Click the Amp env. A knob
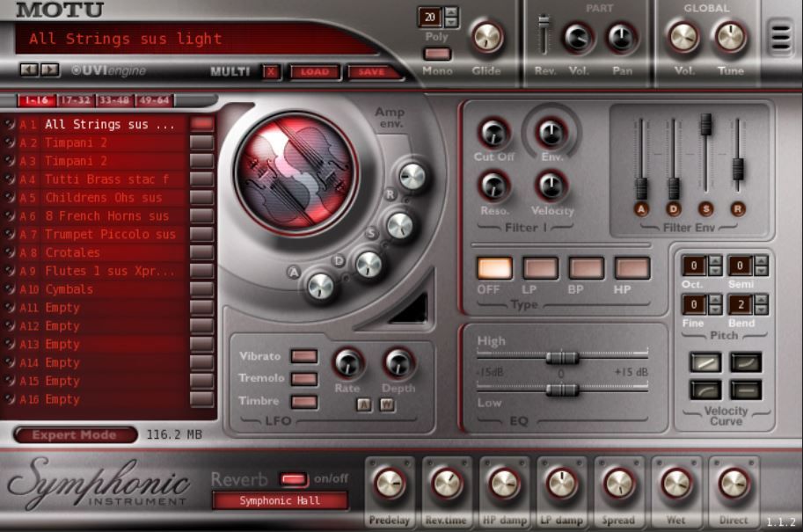 click(x=321, y=286)
